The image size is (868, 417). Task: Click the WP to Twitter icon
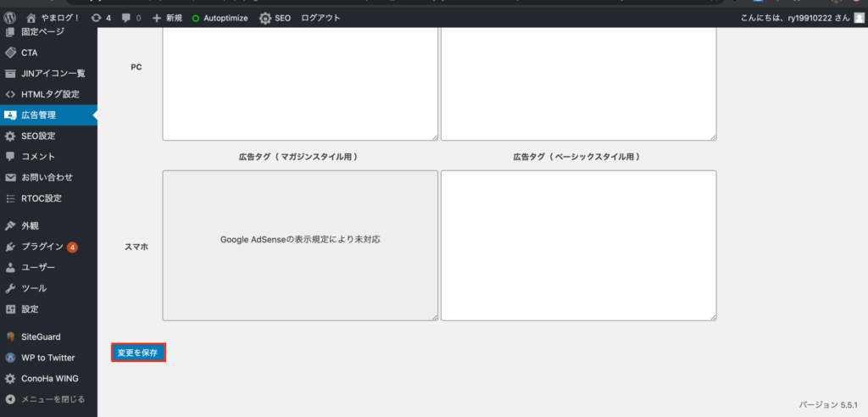pyautogui.click(x=10, y=358)
